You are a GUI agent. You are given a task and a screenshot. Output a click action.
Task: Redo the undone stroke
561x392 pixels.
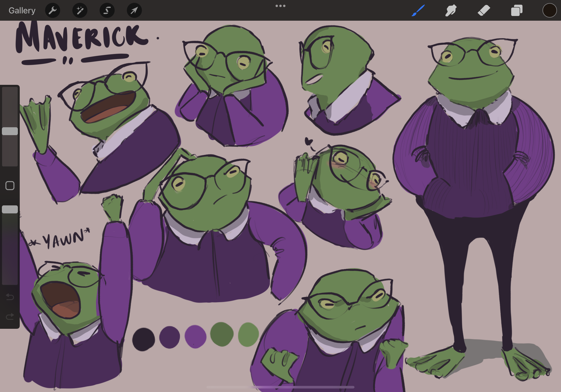click(10, 316)
